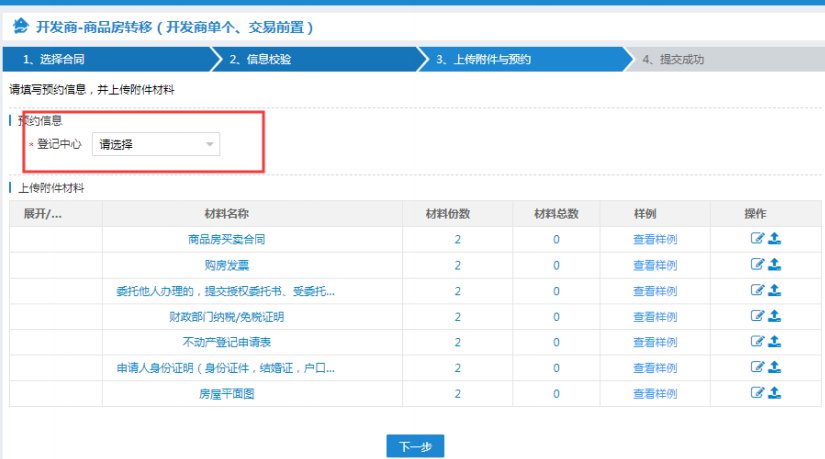Open 不动产登记申请表 material link
Image resolution: width=825 pixels, height=459 pixels.
(x=227, y=342)
